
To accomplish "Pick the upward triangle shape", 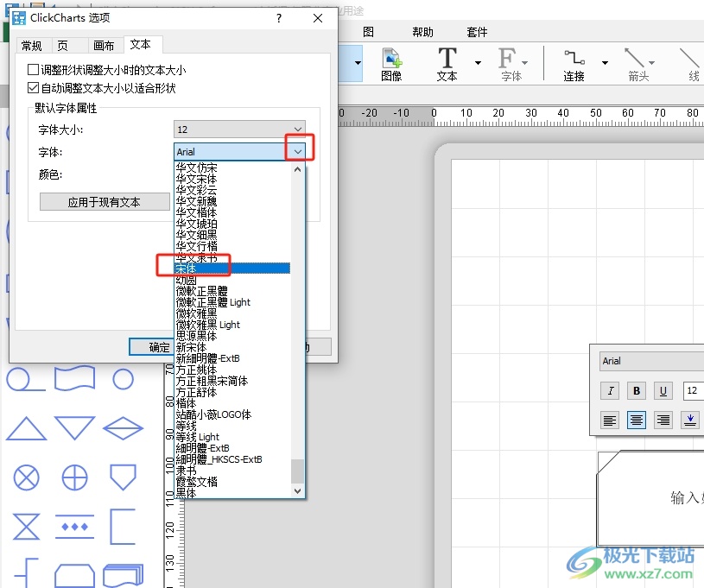I will [x=27, y=428].
